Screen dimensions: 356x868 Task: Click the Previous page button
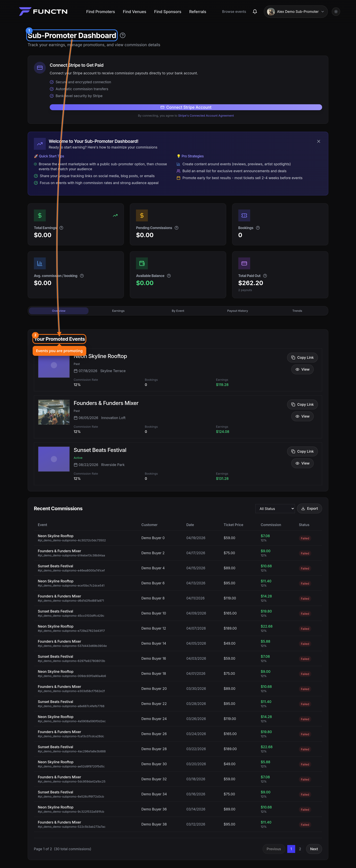[274, 849]
